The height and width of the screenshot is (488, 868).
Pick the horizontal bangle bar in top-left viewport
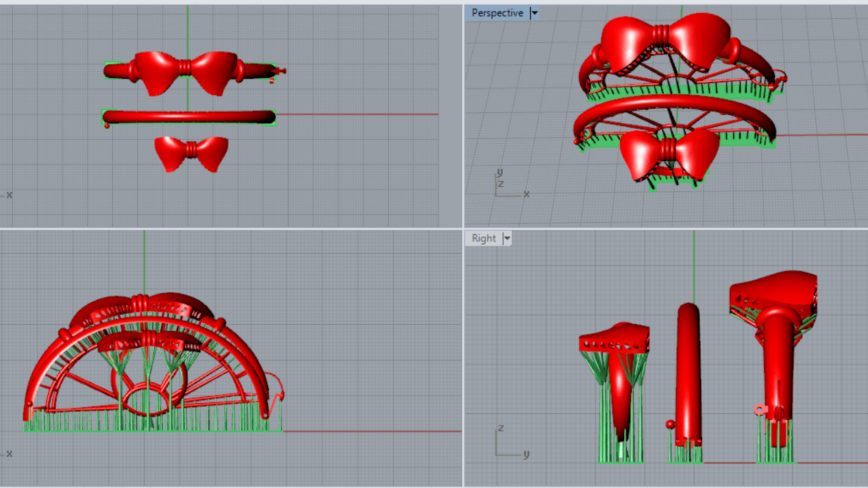[188, 117]
